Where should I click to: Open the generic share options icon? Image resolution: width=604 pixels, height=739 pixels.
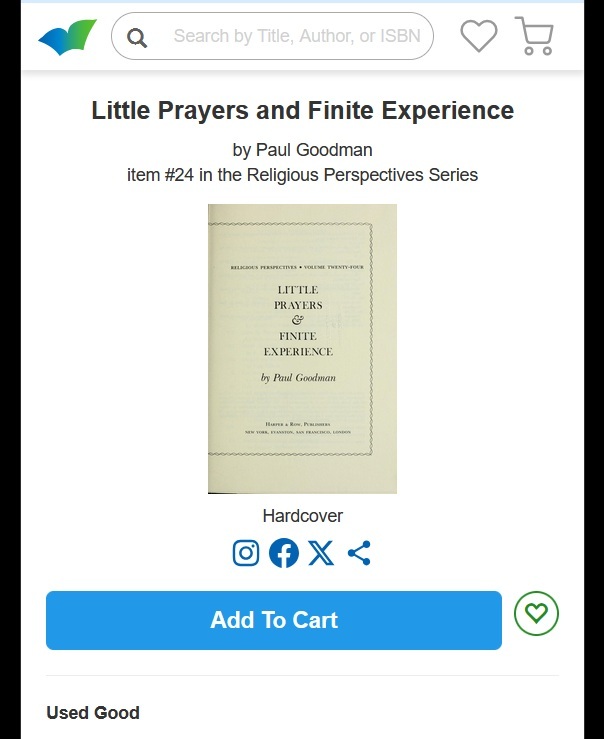click(359, 553)
